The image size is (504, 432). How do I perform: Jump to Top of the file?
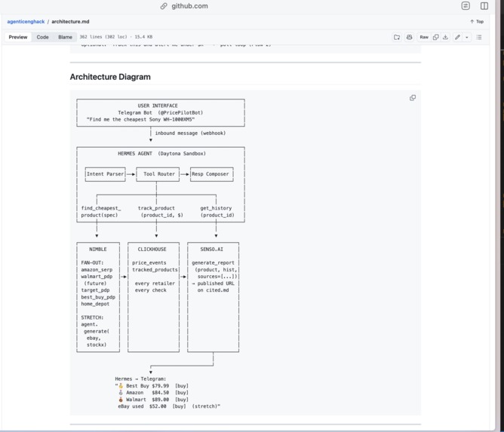pos(477,22)
